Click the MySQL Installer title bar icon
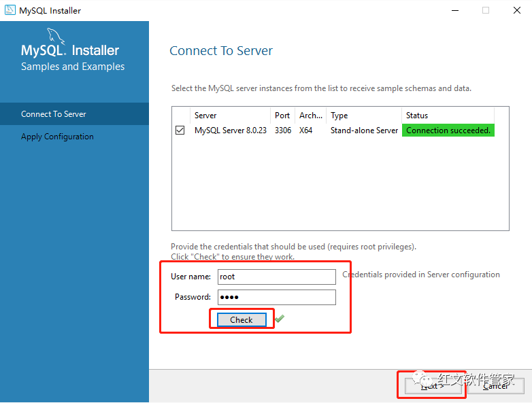The width and height of the screenshot is (532, 403). pyautogui.click(x=10, y=10)
